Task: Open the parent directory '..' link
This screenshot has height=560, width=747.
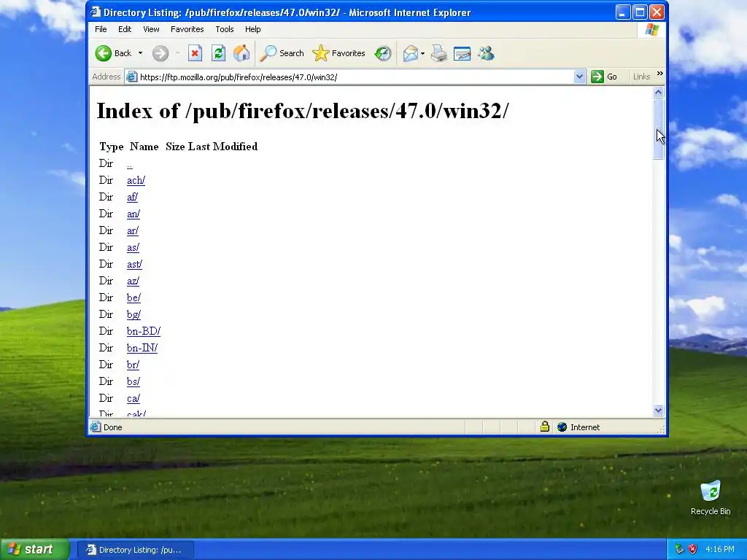Action: click(130, 164)
